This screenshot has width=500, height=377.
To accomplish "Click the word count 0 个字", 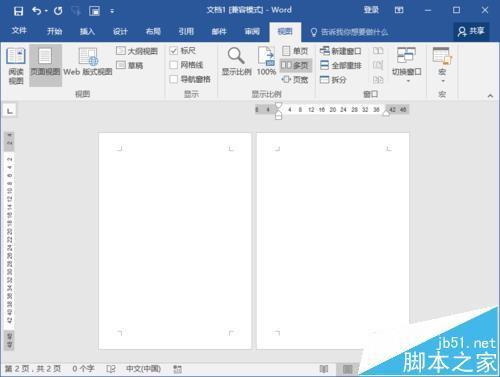I will [83, 369].
